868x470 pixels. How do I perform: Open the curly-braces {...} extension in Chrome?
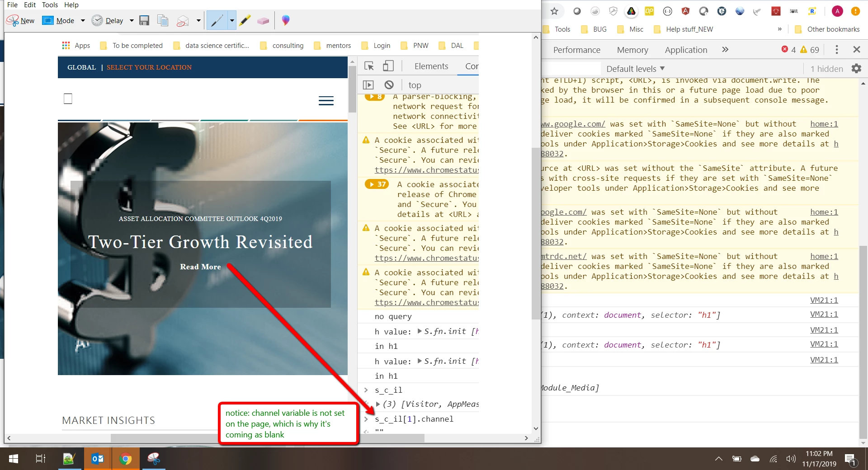click(667, 11)
